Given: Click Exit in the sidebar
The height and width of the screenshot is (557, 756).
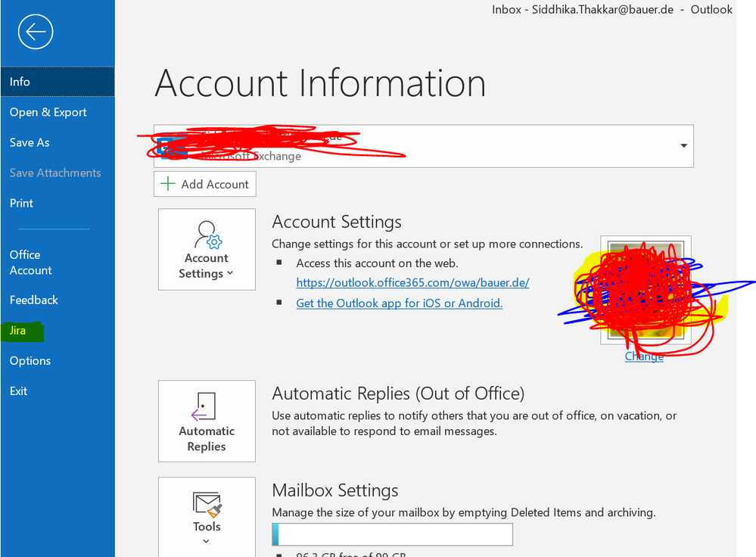Looking at the screenshot, I should [x=58, y=391].
